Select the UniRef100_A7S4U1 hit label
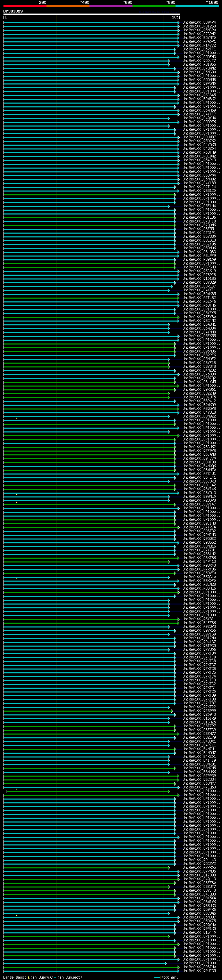Image resolution: width=222 pixels, height=980 pixels. [x=199, y=473]
